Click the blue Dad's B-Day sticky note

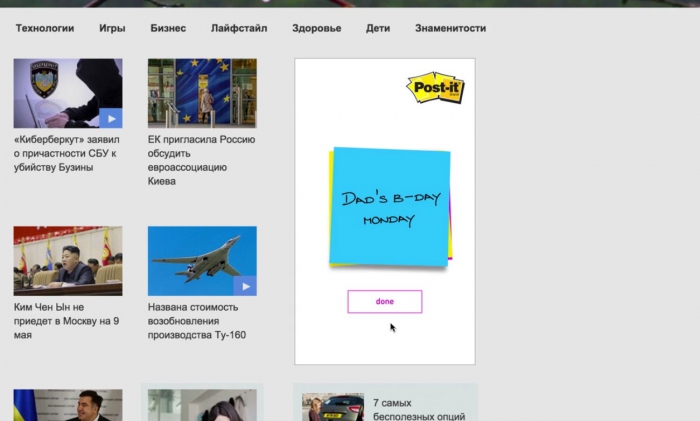coord(389,207)
